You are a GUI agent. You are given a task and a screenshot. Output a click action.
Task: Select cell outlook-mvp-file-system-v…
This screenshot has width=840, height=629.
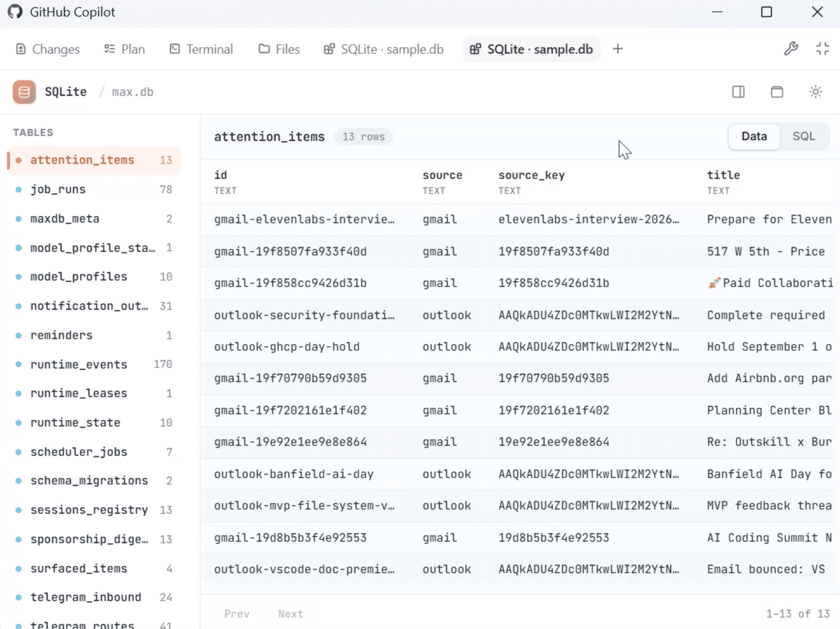pyautogui.click(x=304, y=506)
